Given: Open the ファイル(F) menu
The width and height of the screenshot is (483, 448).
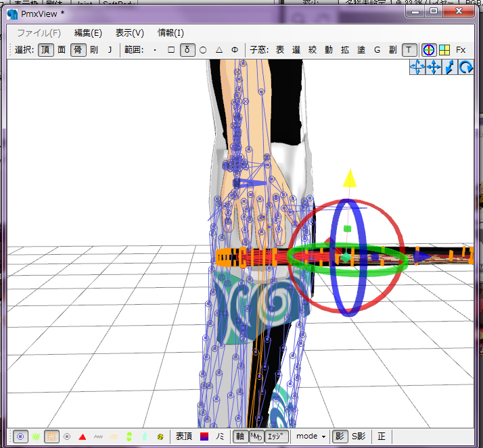Looking at the screenshot, I should (x=39, y=33).
